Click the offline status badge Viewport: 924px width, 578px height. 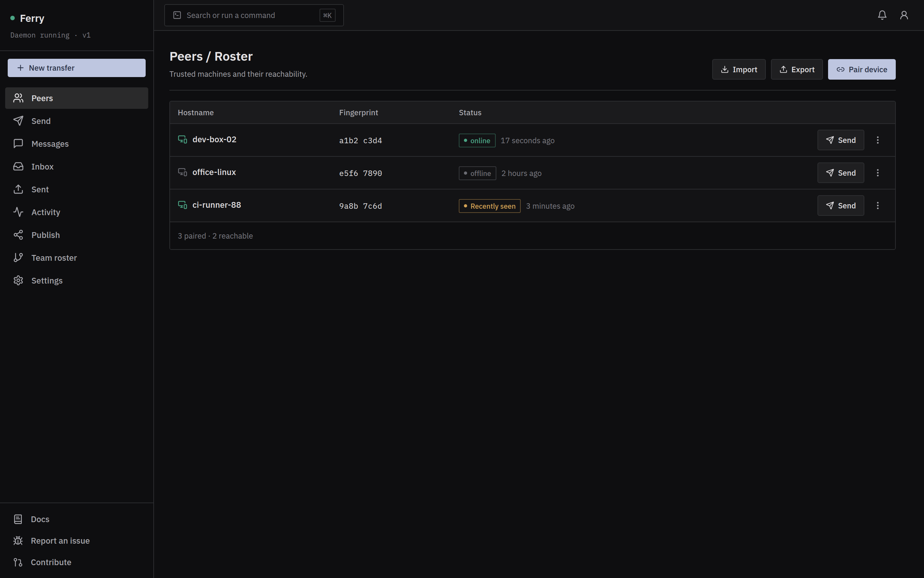(x=477, y=173)
